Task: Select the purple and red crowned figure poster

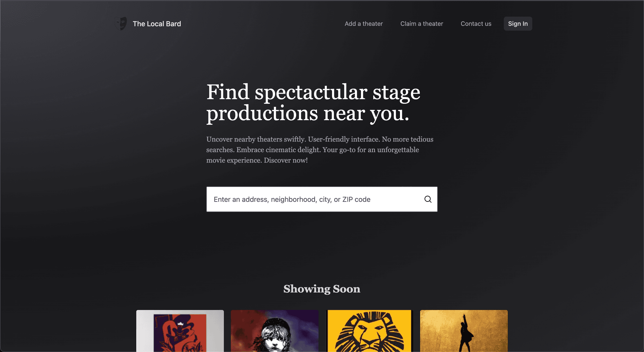Action: point(180,331)
